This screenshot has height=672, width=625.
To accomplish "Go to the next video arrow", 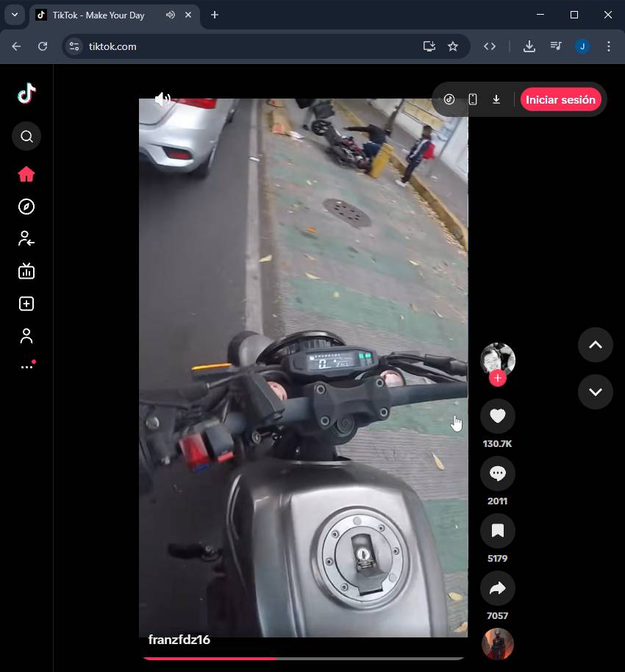I will point(595,392).
